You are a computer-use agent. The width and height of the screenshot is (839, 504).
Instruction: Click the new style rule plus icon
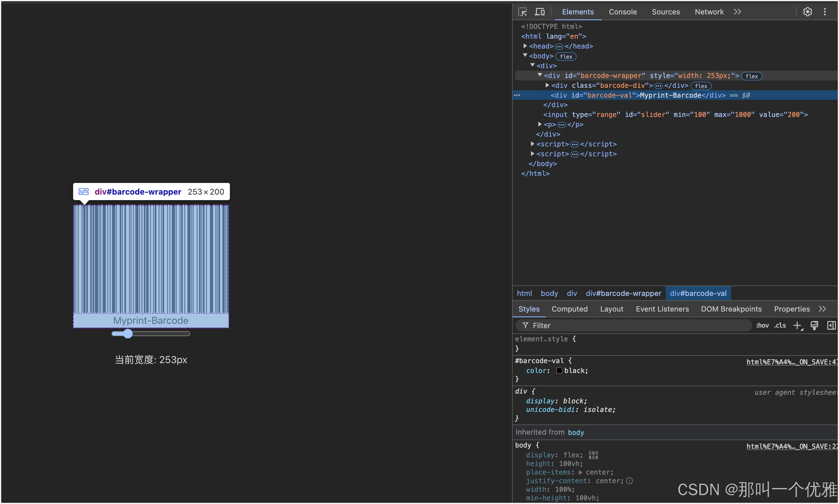[x=798, y=326]
